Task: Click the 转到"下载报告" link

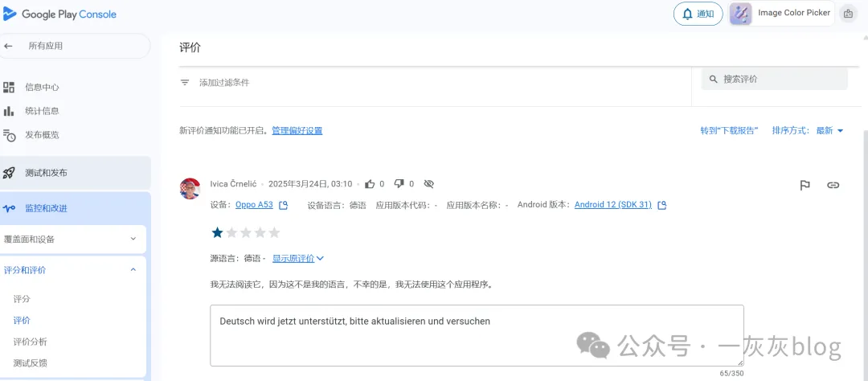Action: tap(729, 131)
